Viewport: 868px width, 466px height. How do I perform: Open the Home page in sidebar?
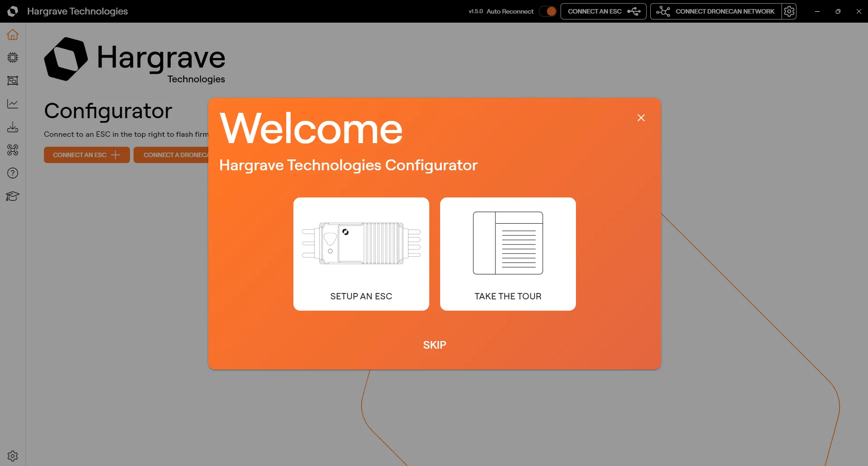click(x=13, y=35)
